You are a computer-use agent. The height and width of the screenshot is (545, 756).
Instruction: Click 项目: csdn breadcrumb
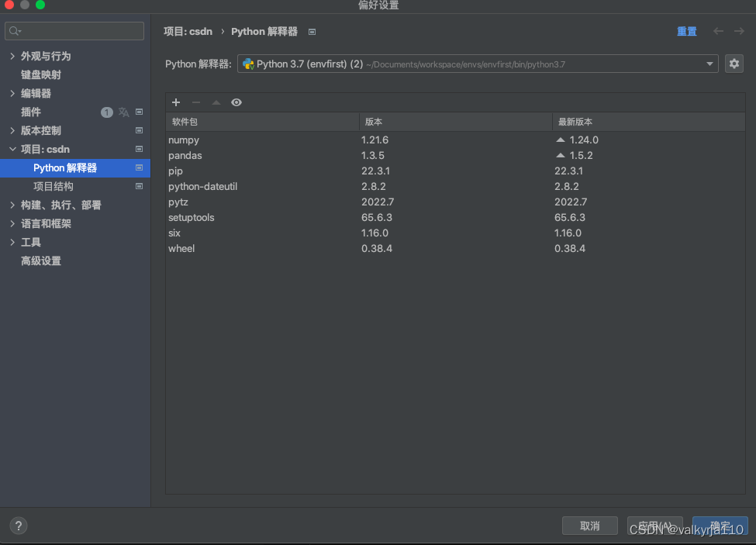click(x=188, y=31)
